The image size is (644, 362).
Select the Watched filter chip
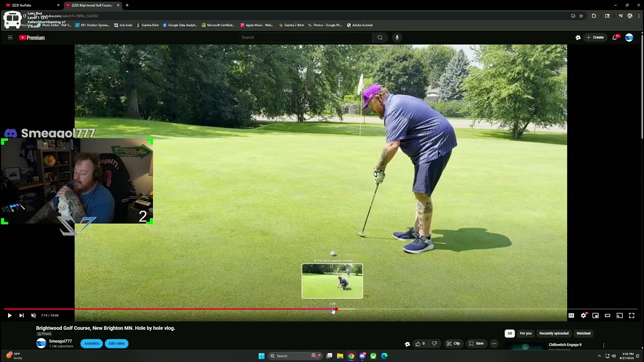(x=584, y=333)
